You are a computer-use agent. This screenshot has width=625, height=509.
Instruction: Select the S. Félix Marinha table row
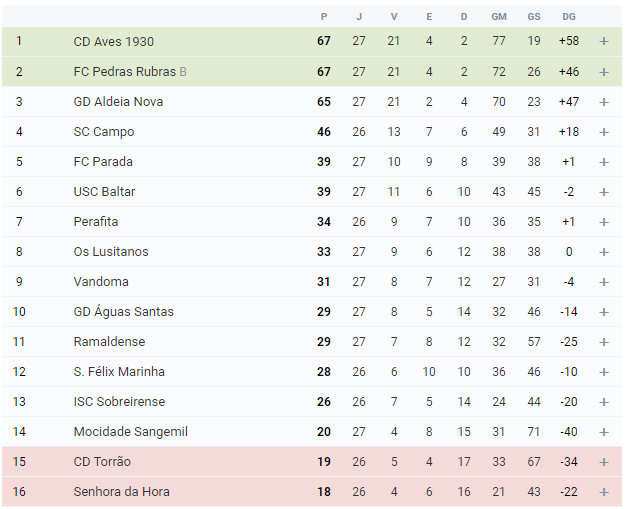coord(312,371)
